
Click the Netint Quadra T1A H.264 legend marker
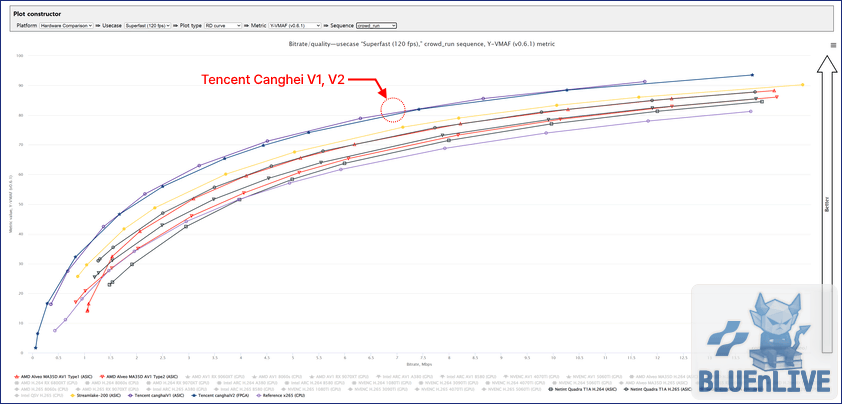click(x=550, y=389)
